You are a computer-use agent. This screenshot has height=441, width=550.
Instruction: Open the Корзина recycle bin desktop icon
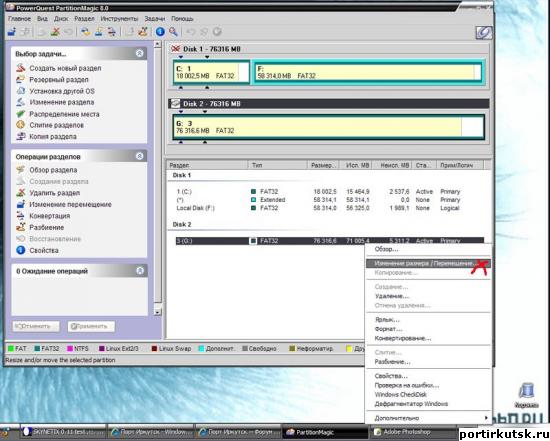526,395
